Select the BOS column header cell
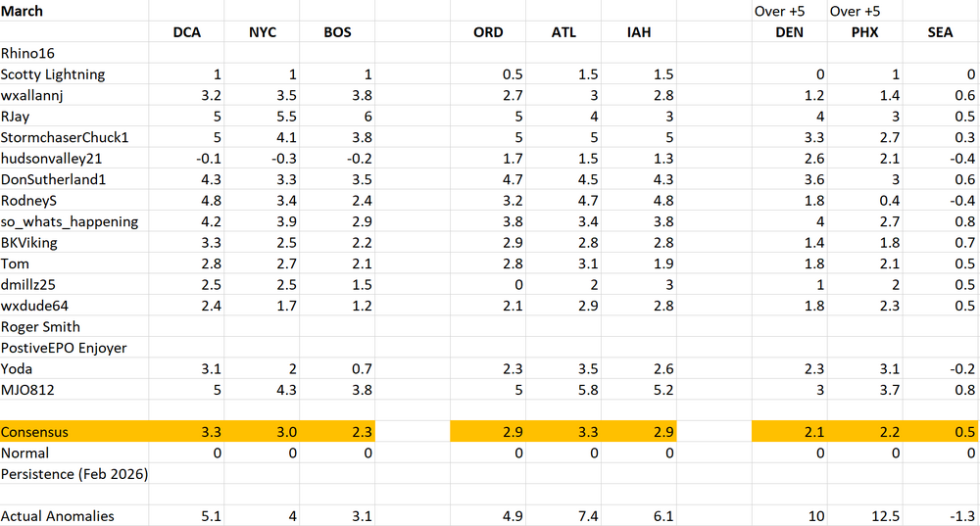 coord(337,32)
